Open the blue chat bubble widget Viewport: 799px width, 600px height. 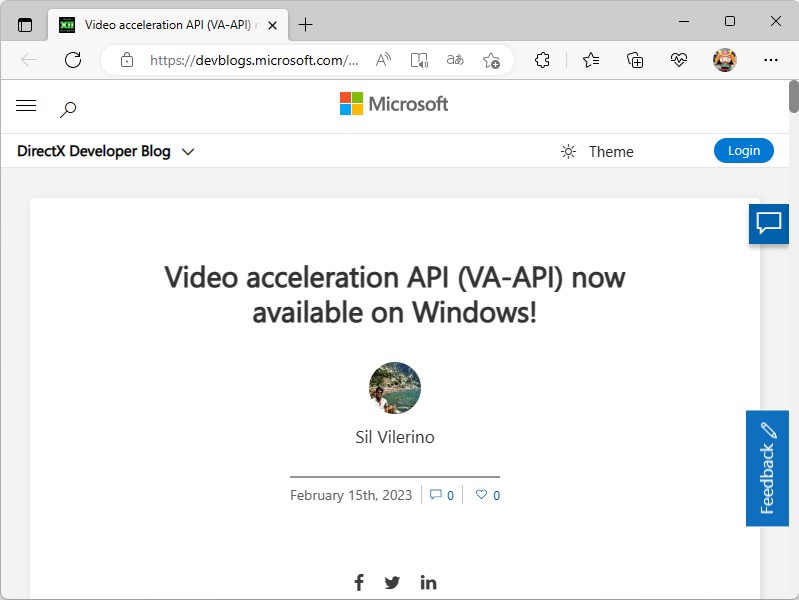click(x=768, y=223)
